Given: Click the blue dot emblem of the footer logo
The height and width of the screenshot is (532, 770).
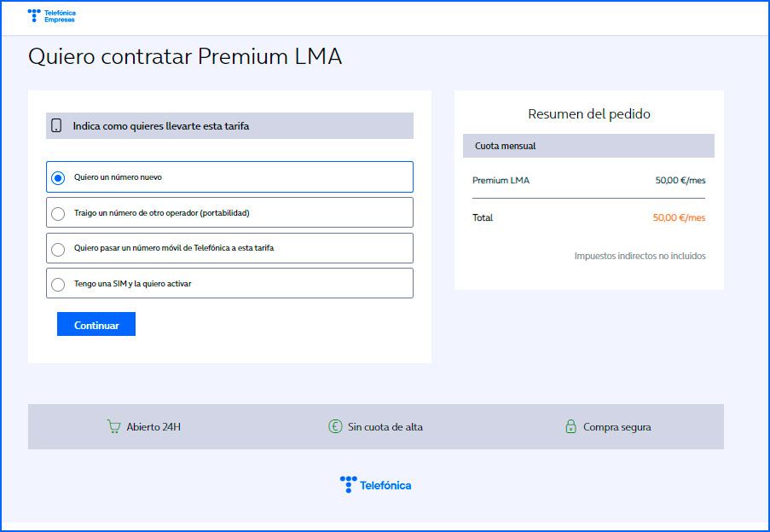Looking at the screenshot, I should point(349,484).
